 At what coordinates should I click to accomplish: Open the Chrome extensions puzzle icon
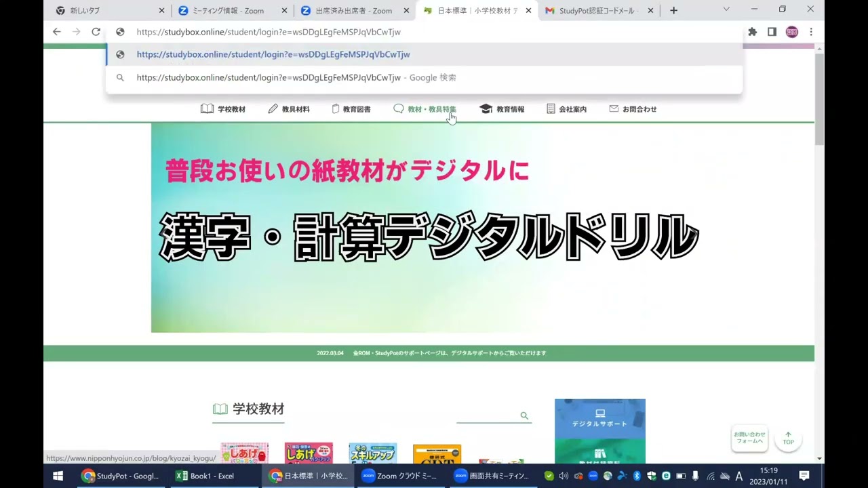(x=752, y=32)
